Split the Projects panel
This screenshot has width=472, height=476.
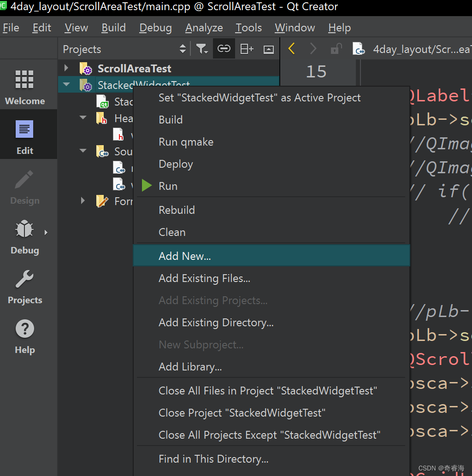click(247, 49)
